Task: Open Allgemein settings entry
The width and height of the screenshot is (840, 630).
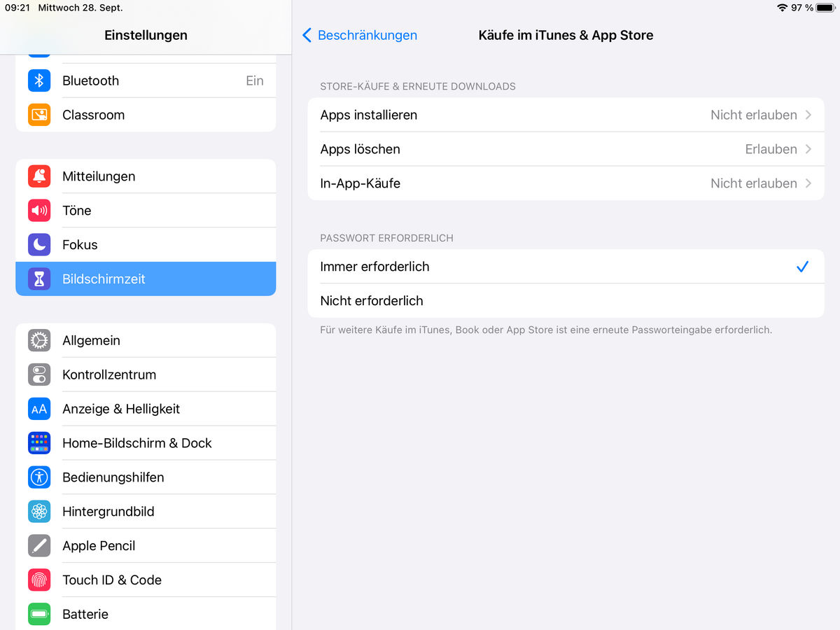Action: tap(91, 340)
